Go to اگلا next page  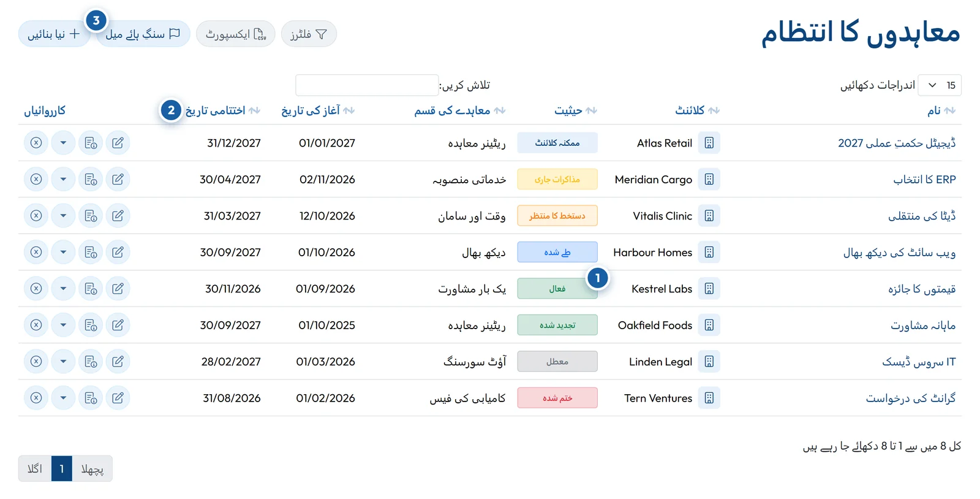[35, 468]
